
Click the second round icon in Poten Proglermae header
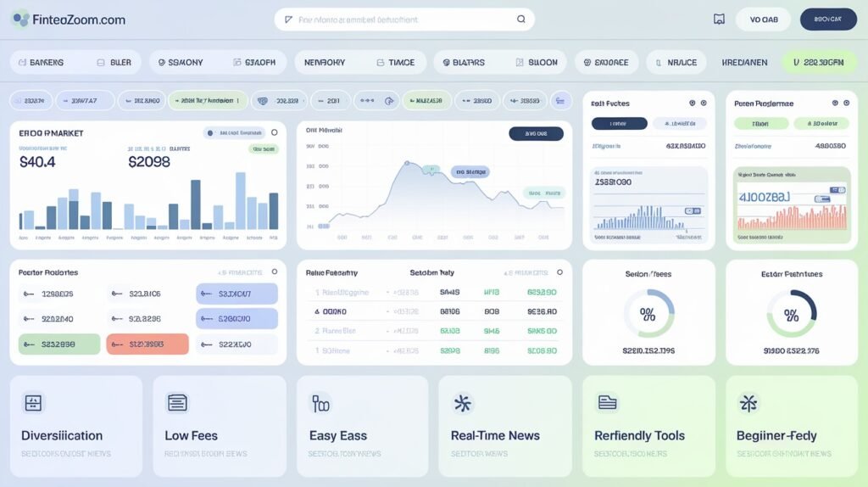point(847,103)
